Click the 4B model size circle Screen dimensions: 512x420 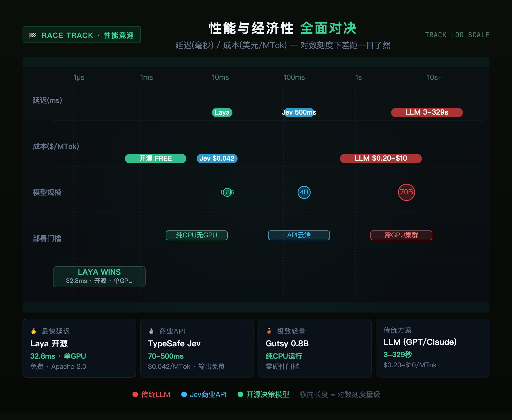click(x=304, y=192)
